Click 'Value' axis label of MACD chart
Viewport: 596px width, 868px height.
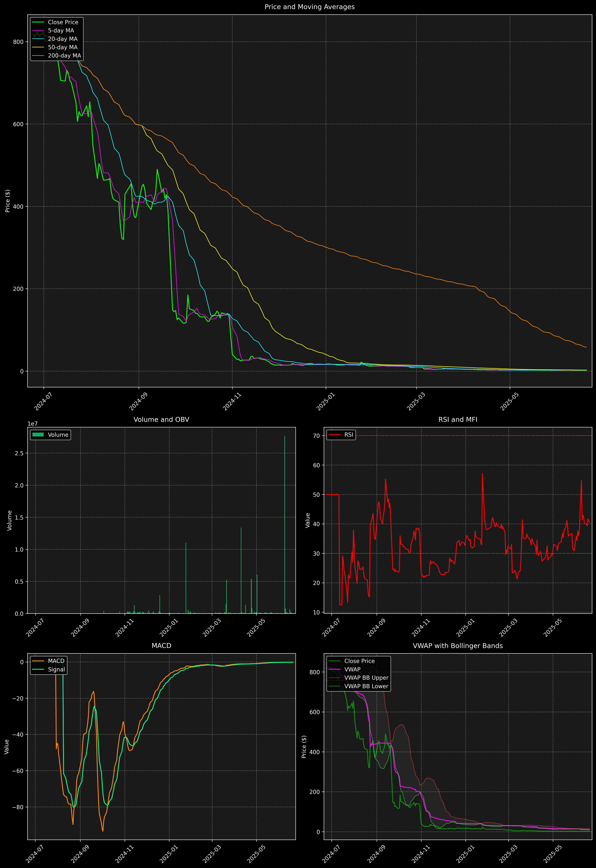(x=7, y=747)
